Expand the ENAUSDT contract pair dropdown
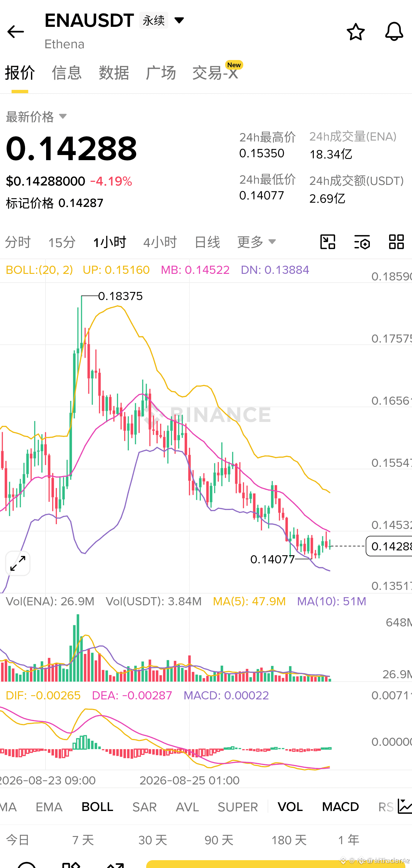The width and height of the screenshot is (412, 868). coord(179,20)
